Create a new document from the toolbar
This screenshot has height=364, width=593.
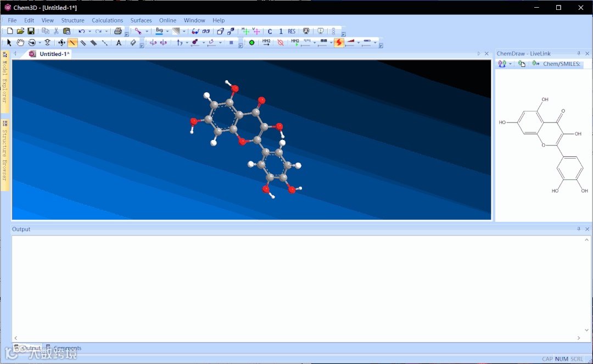coord(10,31)
